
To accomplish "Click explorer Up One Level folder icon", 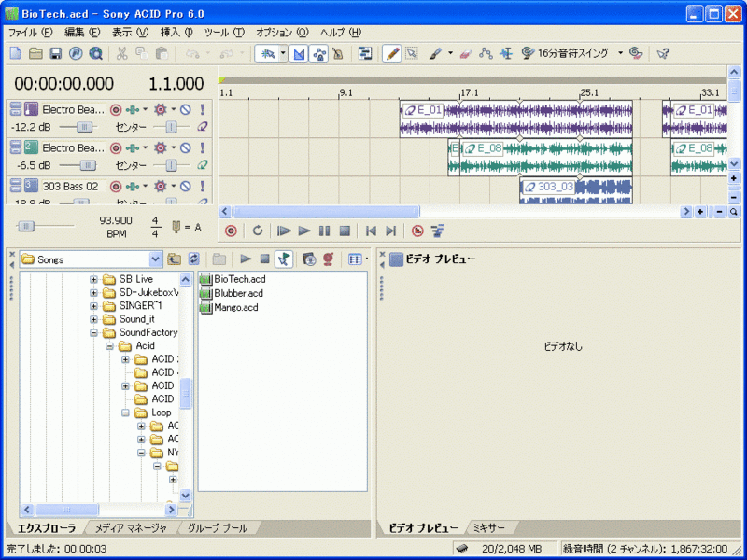I will coord(175,259).
